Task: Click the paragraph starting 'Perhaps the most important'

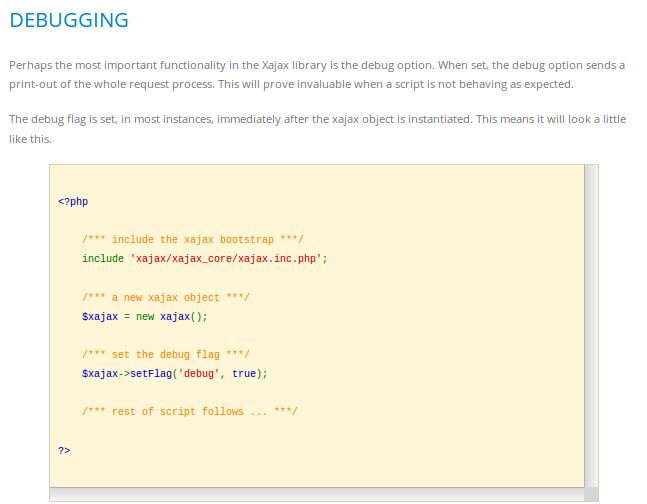Action: 317,75
